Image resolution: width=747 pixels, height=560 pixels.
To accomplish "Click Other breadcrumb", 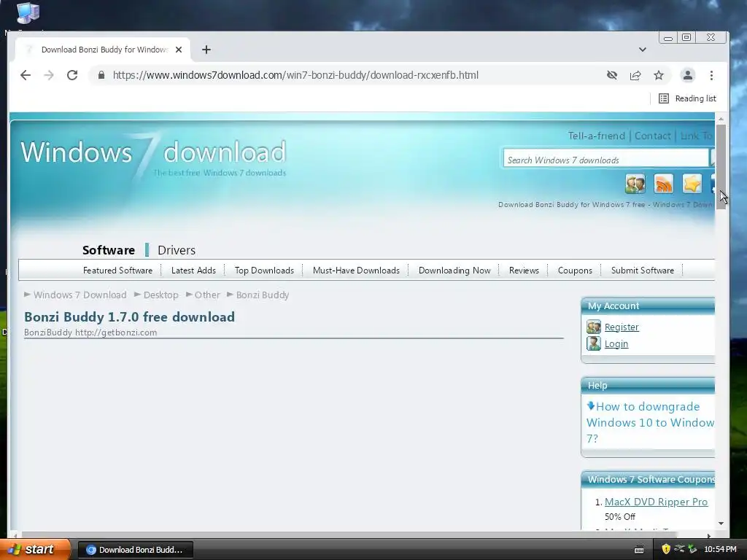I will (x=207, y=295).
